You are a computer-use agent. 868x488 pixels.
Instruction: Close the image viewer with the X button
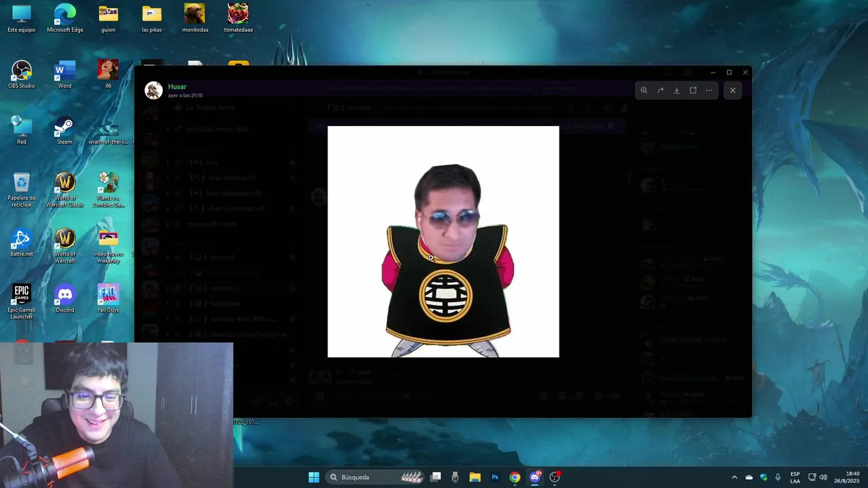(x=732, y=90)
